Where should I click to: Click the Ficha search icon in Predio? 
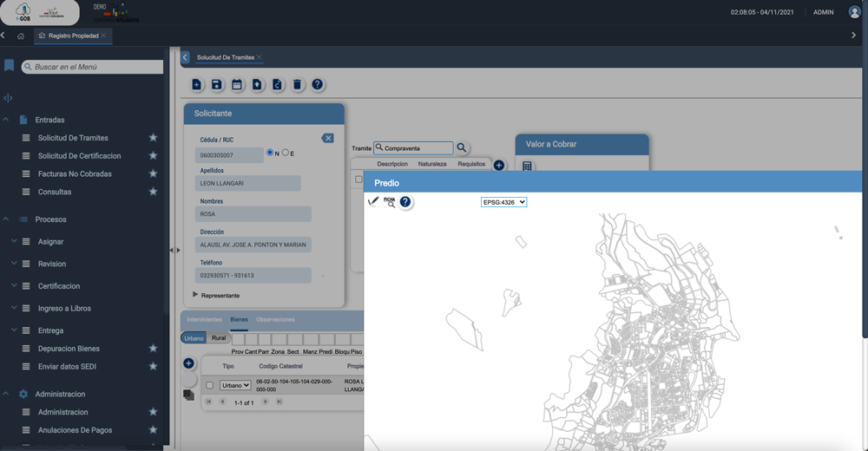390,202
